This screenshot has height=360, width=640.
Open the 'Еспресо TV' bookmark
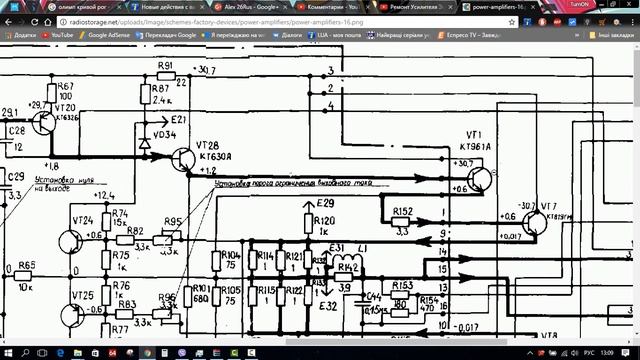pos(469,35)
